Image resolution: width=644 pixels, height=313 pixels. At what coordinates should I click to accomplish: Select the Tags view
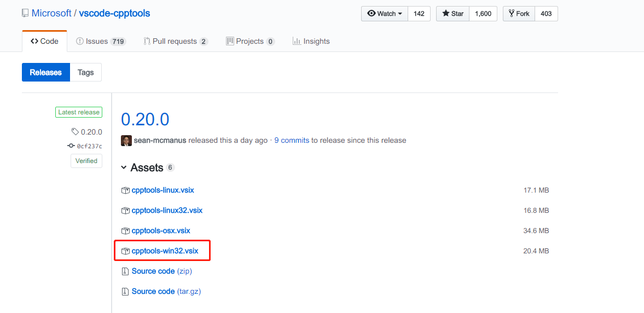(85, 72)
